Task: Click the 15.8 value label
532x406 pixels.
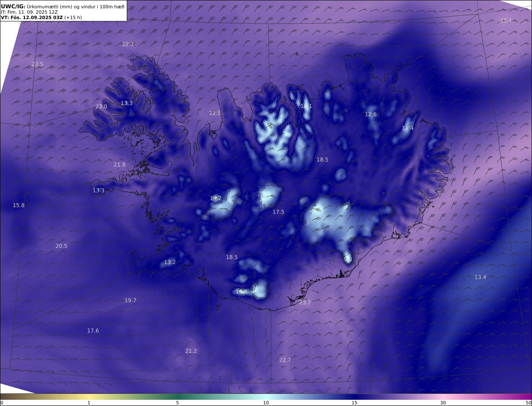Action: point(18,205)
